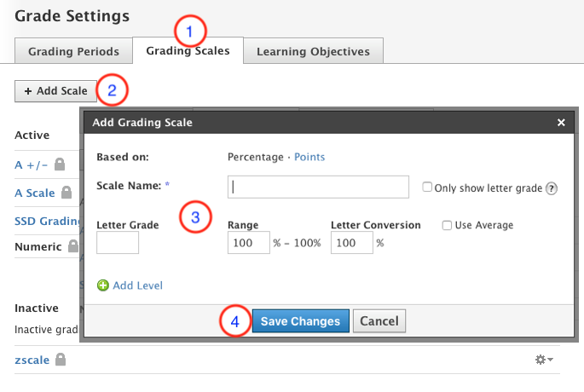The image size is (584, 392).
Task: Focus the Scale Name text field
Action: tap(318, 187)
